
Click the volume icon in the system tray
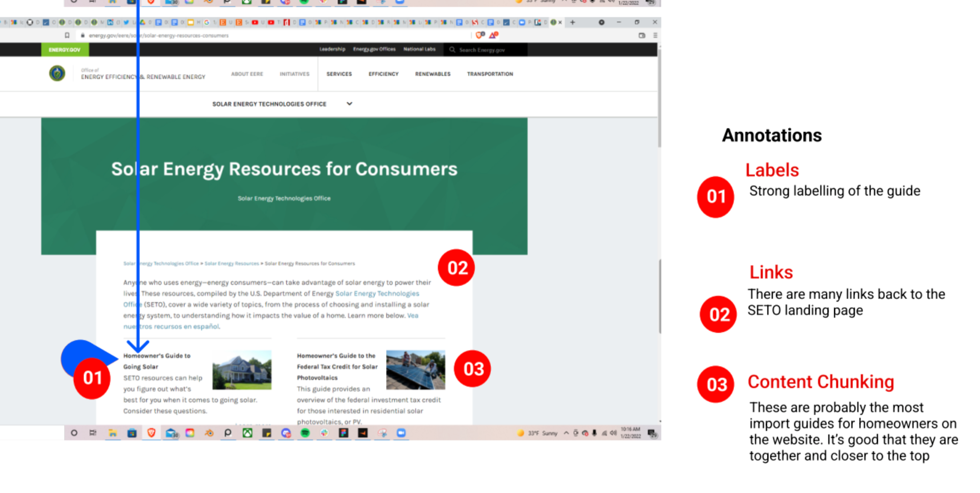(613, 433)
